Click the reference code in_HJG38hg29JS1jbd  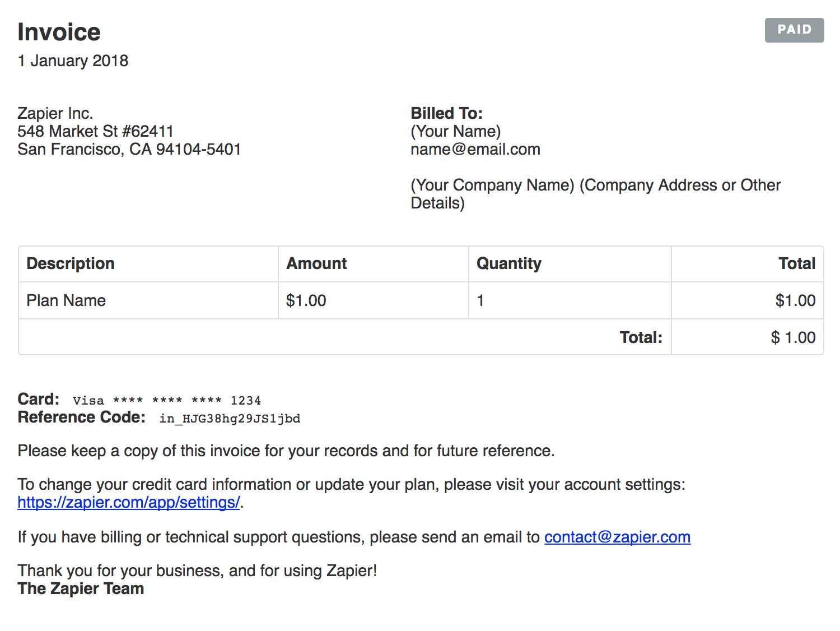click(x=230, y=419)
